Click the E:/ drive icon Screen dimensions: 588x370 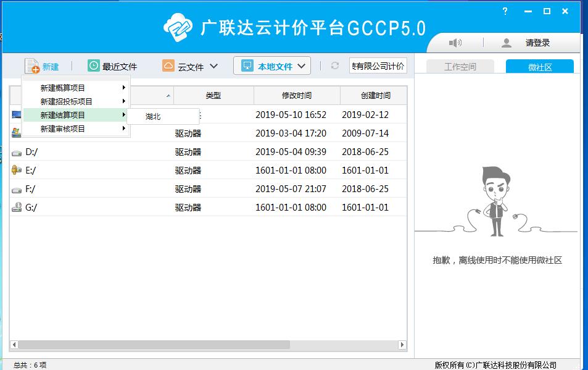click(x=17, y=170)
